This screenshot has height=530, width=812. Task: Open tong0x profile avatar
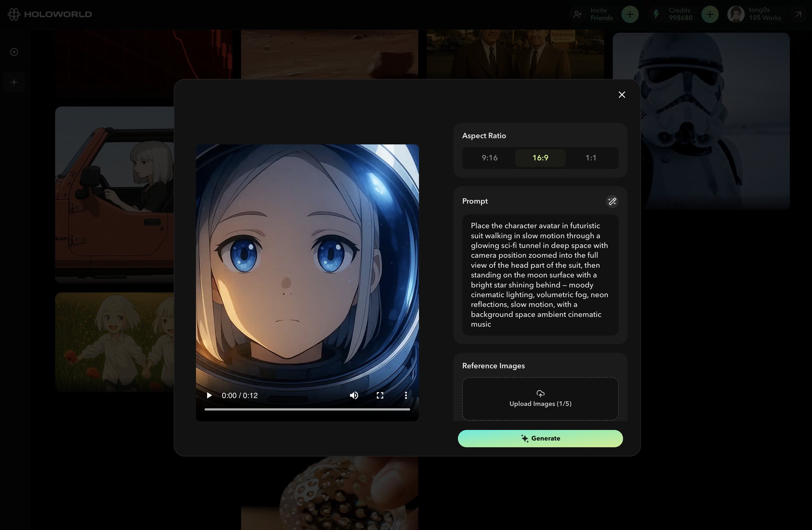pyautogui.click(x=736, y=14)
